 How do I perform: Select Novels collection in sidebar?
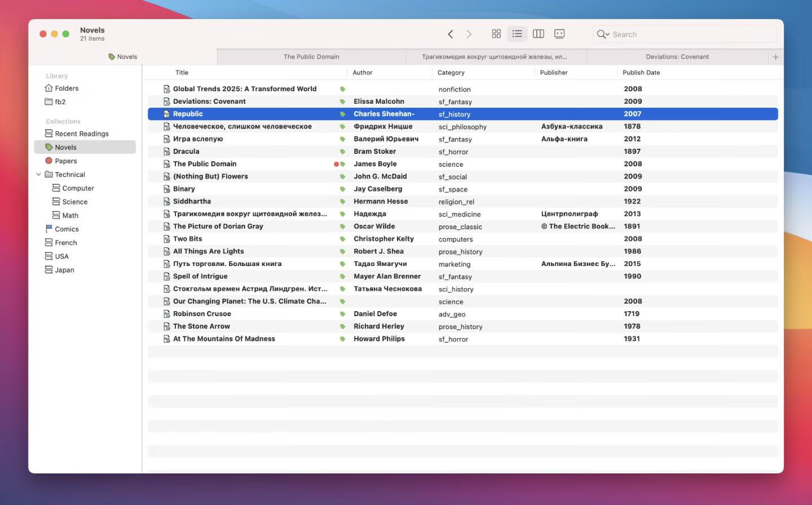(x=85, y=147)
